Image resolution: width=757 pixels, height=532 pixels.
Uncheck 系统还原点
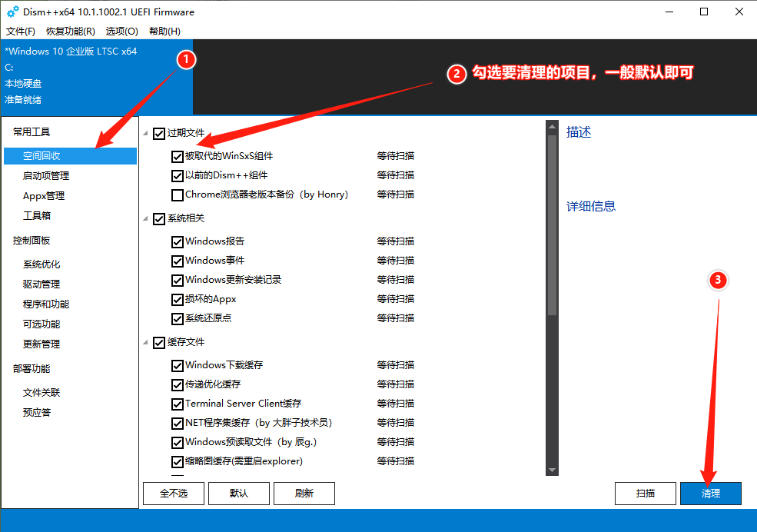click(178, 318)
